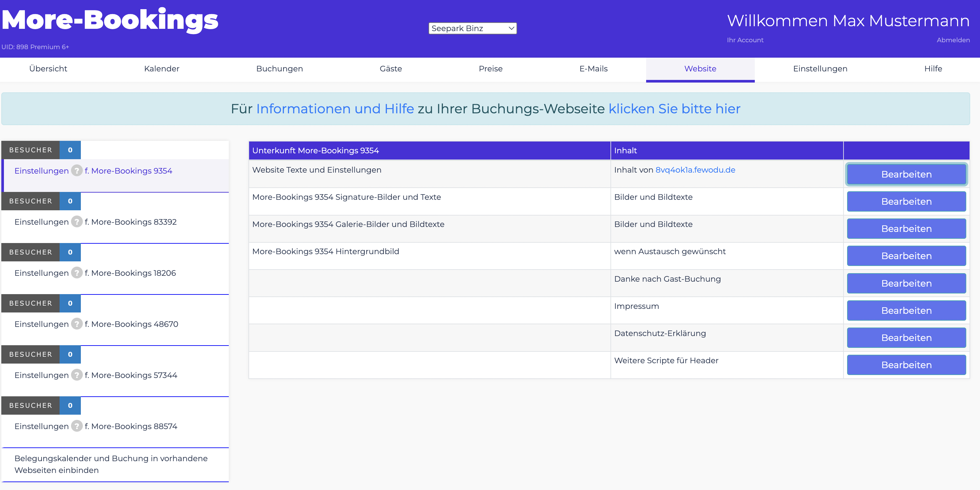Open the Gäste tab
Viewport: 980px width, 490px height.
coord(391,69)
